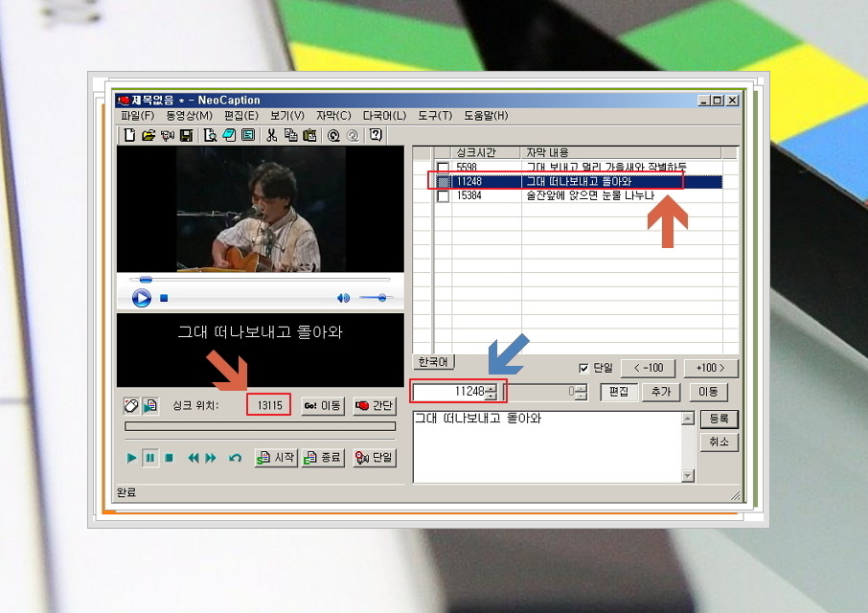The height and width of the screenshot is (613, 868).
Task: Click the Save floppy disk icon
Action: (187, 135)
